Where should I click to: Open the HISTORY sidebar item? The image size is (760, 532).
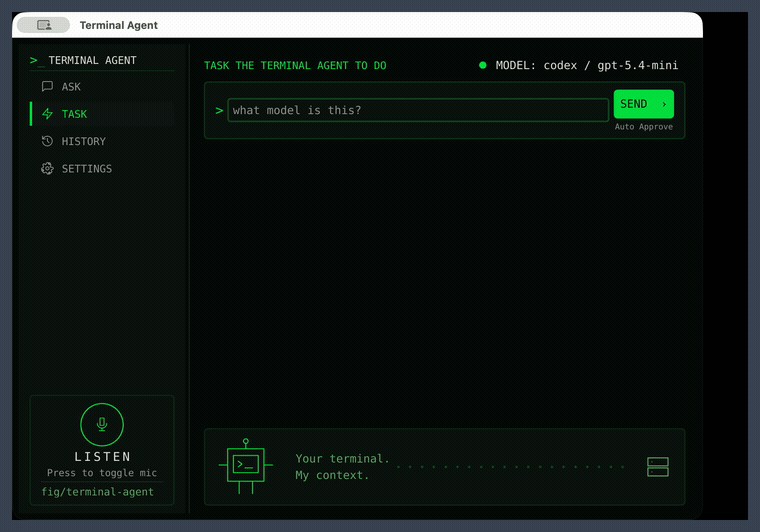[x=102, y=141]
